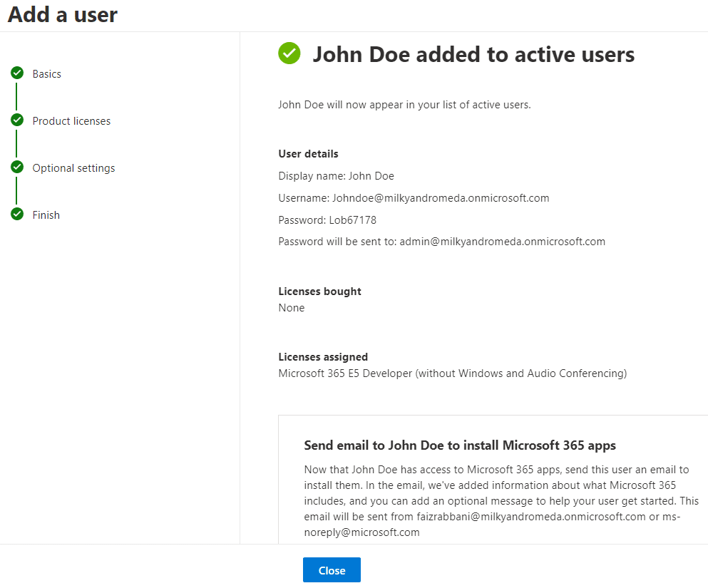
Task: Click the Johndoe@milkyandromeda.onmicrosoft.com username text
Action: 441,198
